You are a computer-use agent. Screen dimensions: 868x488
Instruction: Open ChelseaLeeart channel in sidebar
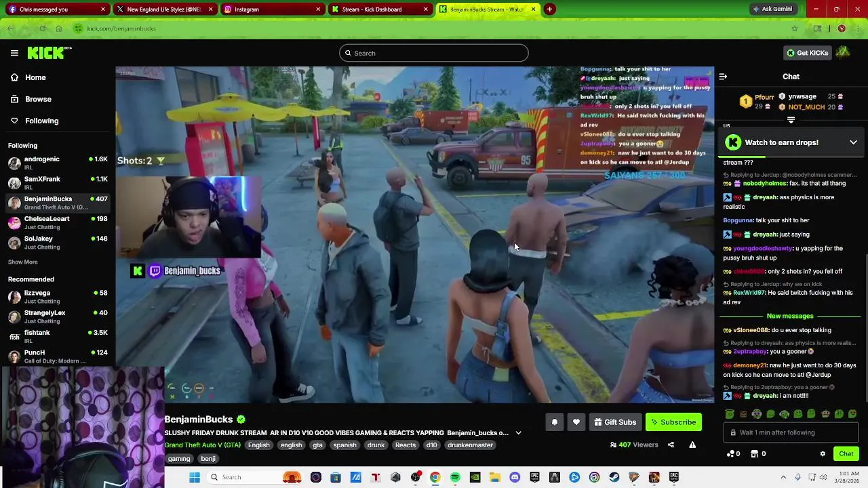coord(58,222)
